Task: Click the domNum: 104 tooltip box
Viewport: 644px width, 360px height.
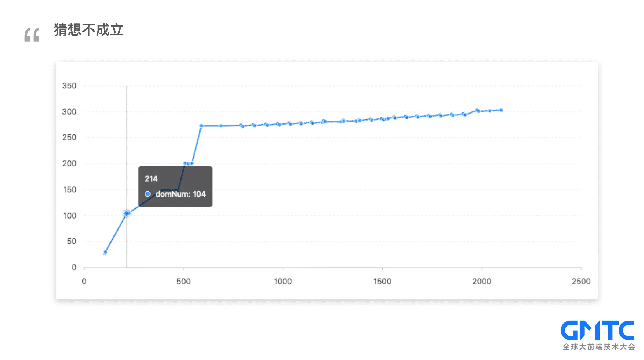Action: pyautogui.click(x=175, y=186)
